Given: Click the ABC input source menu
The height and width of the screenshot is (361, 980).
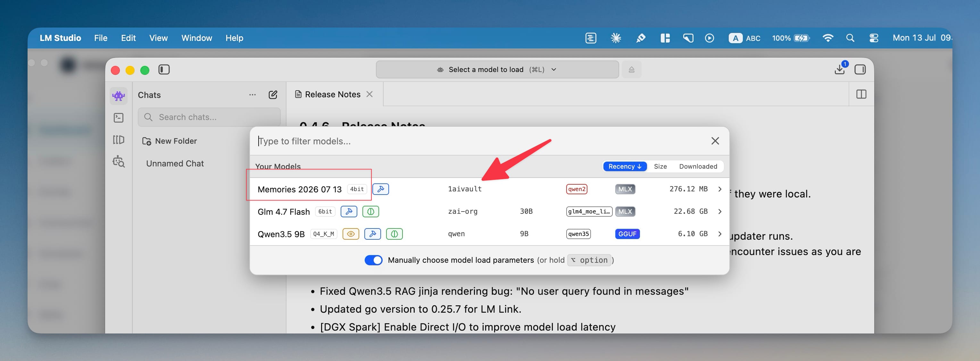Looking at the screenshot, I should pos(744,38).
